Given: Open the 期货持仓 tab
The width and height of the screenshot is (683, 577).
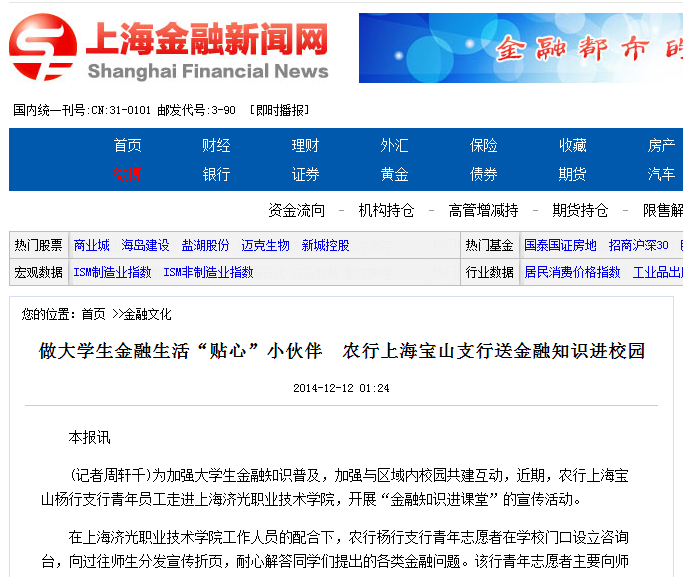Looking at the screenshot, I should click(x=580, y=210).
